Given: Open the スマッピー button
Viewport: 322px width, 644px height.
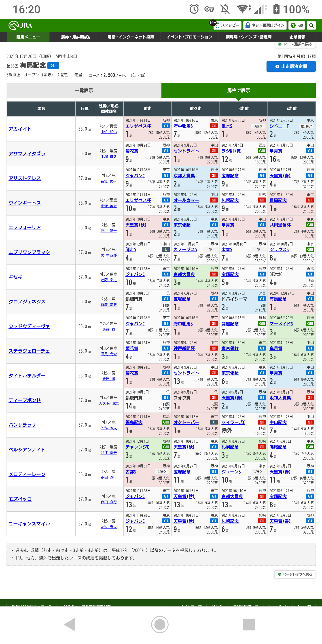Looking at the screenshot, I should [227, 25].
